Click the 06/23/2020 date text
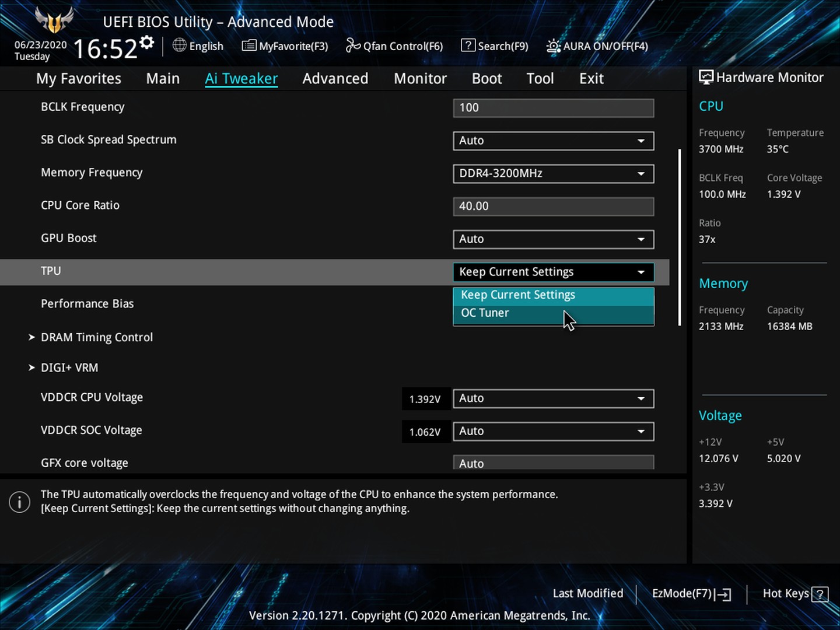840x630 pixels. (40, 45)
